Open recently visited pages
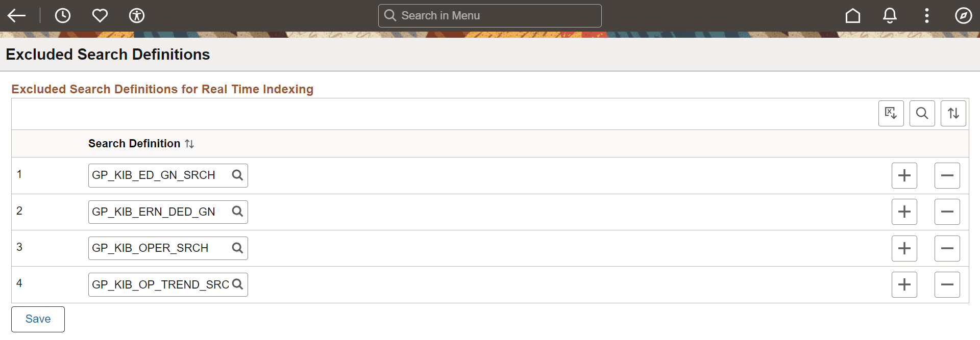The width and height of the screenshot is (980, 340). (x=63, y=15)
